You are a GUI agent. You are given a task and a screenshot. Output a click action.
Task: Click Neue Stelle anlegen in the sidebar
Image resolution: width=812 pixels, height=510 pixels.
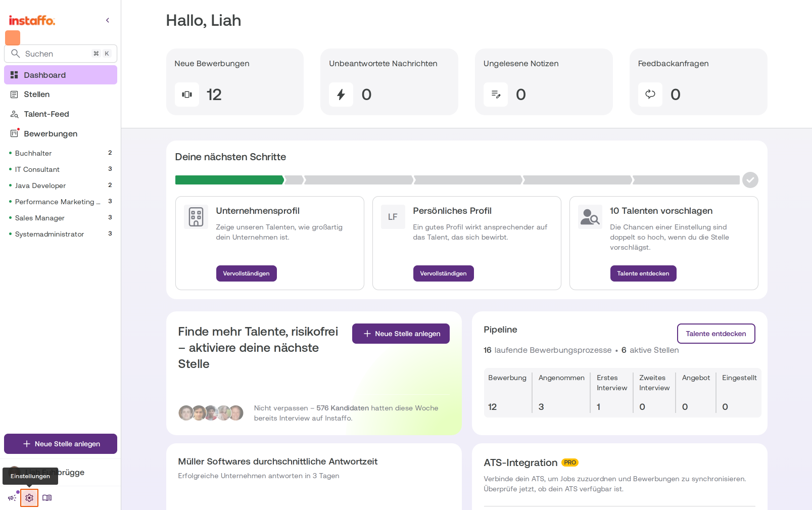[61, 444]
